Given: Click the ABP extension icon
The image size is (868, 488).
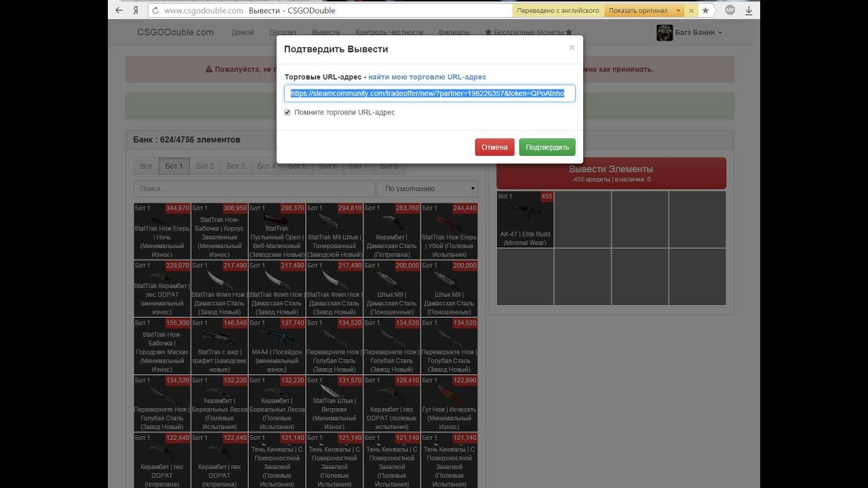Looking at the screenshot, I should (730, 11).
